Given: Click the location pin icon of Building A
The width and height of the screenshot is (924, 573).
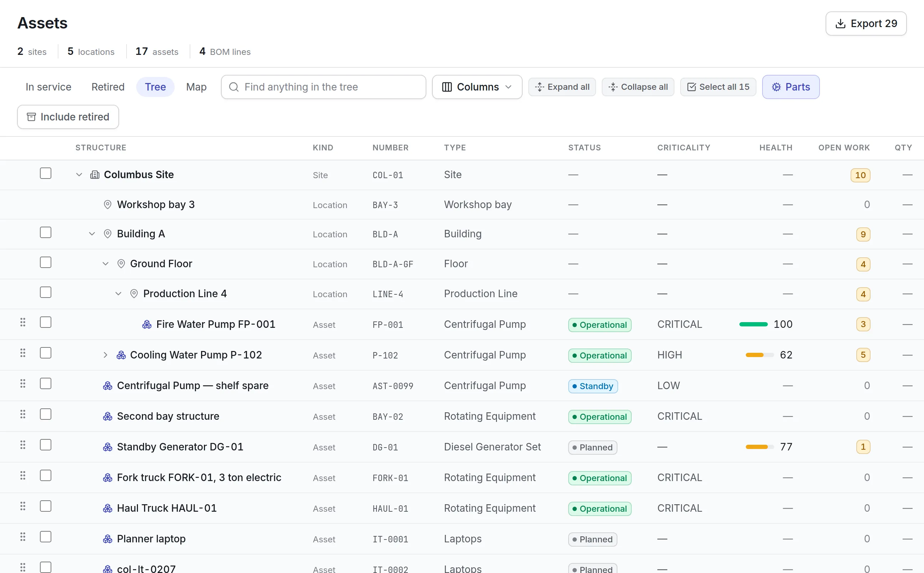Looking at the screenshot, I should click(108, 234).
